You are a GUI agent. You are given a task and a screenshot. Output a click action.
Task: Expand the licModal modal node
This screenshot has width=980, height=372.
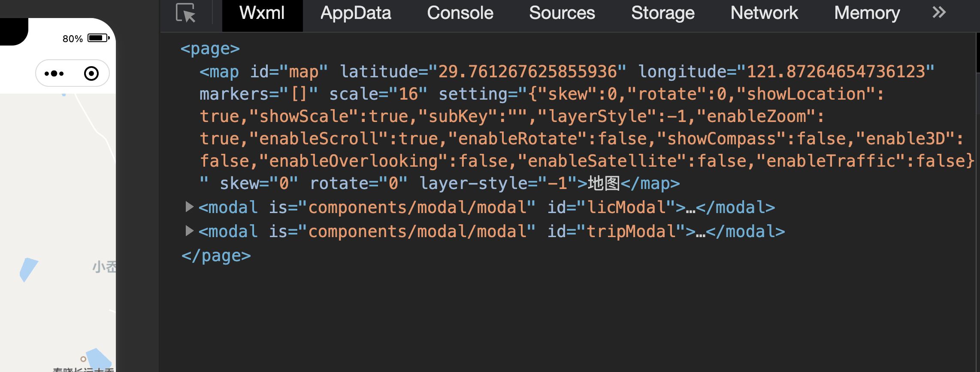(x=189, y=207)
